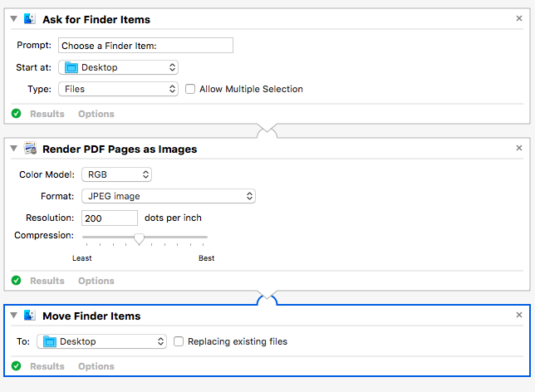535x392 pixels.
Task: Open the Color Model dropdown
Action: [116, 174]
